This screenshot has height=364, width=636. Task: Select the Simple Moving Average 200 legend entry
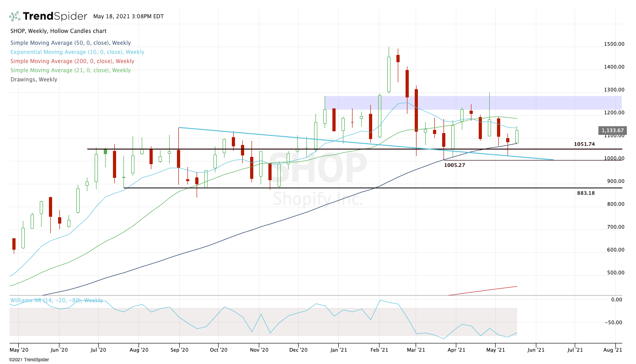pos(72,61)
